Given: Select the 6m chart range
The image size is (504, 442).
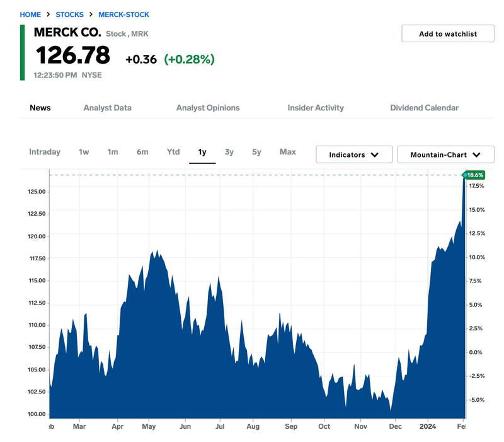Looking at the screenshot, I should tap(142, 152).
